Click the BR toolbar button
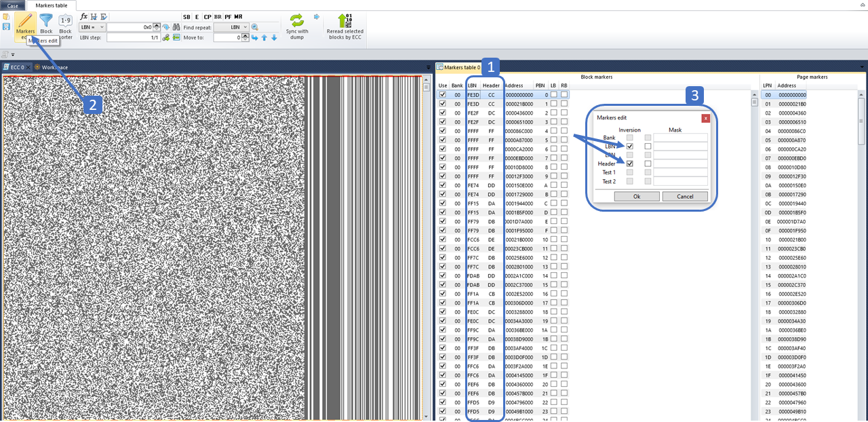 click(x=218, y=16)
